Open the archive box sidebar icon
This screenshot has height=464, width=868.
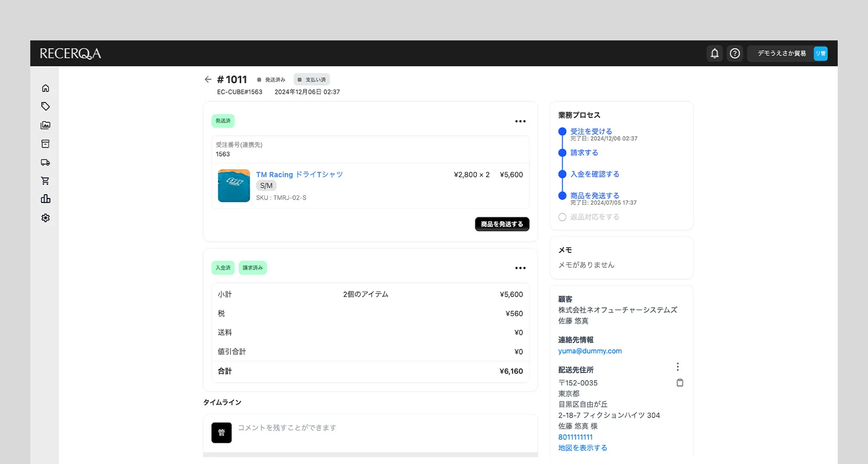(x=45, y=144)
